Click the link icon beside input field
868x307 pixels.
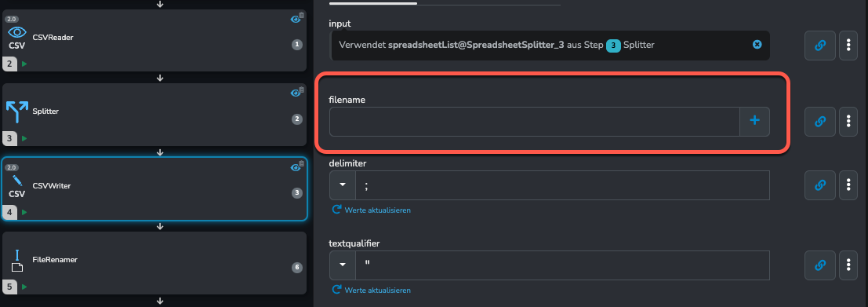[x=820, y=46]
